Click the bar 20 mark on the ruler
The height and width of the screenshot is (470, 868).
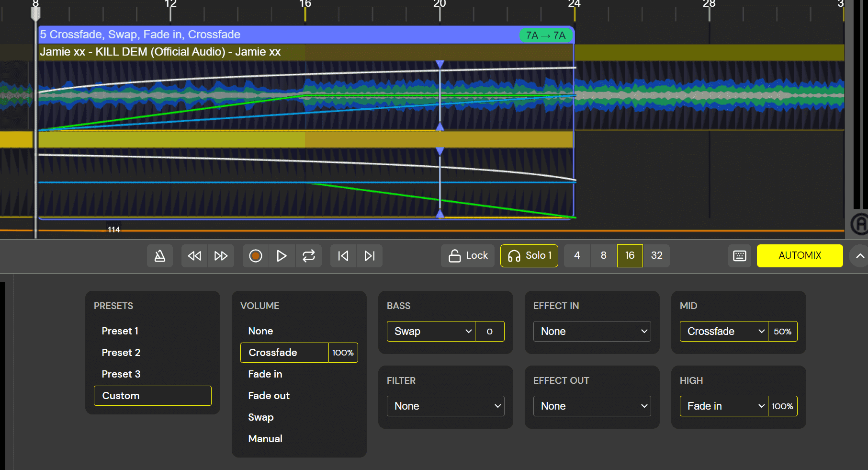point(440,4)
